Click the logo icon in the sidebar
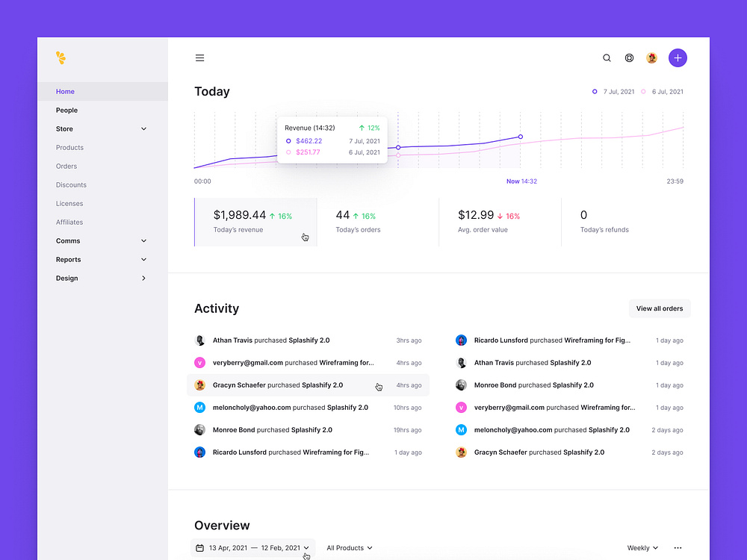The height and width of the screenshot is (560, 747). coord(61,57)
